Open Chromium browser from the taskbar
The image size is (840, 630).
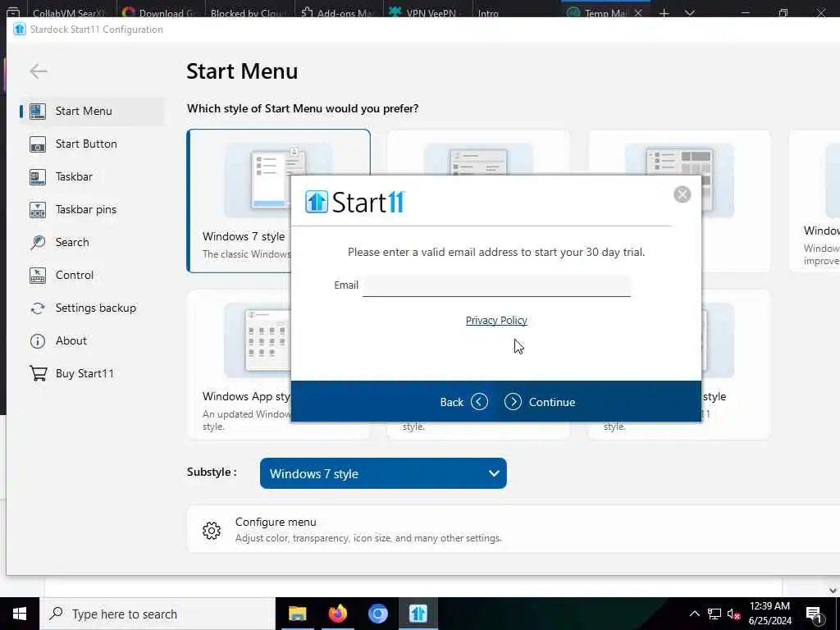(x=377, y=614)
